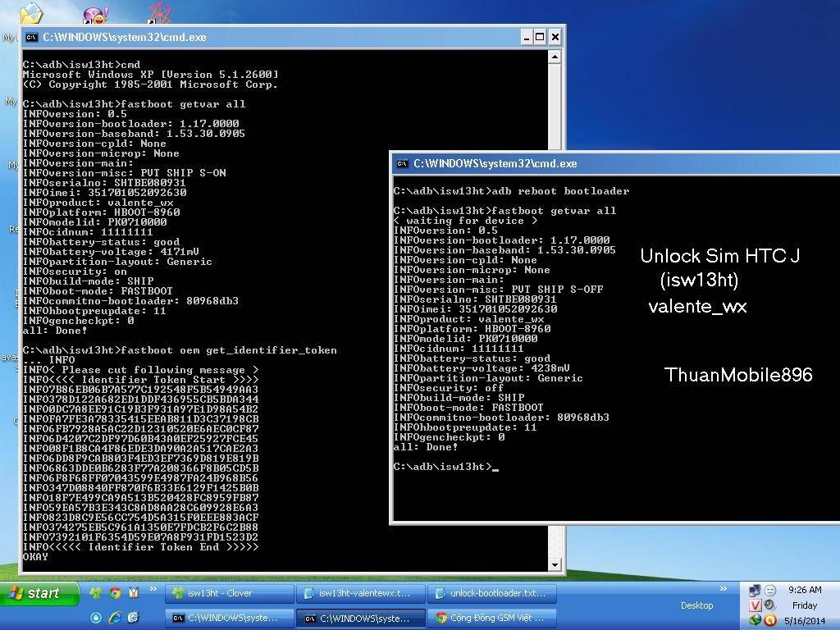The height and width of the screenshot is (630, 840).
Task: Click the Quick Launch icon right of Internet Explorer
Action: (134, 618)
